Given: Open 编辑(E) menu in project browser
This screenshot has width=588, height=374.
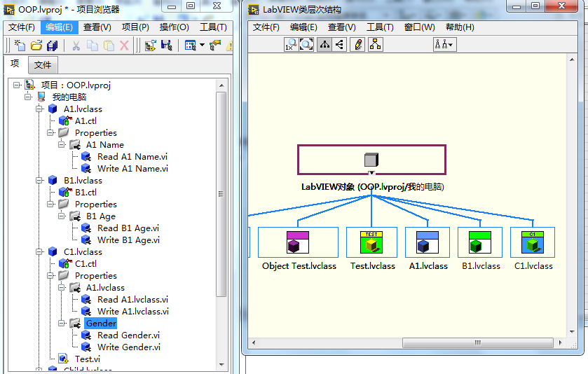Looking at the screenshot, I should point(60,27).
